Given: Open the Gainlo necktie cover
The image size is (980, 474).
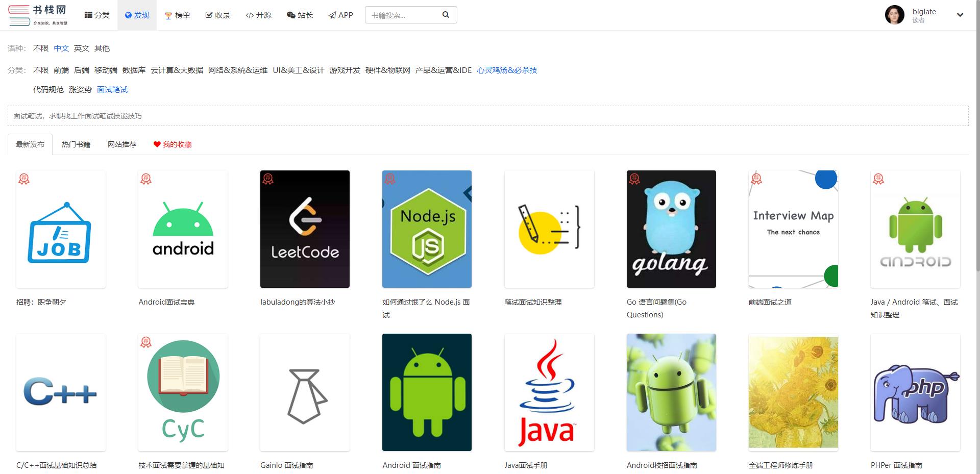Looking at the screenshot, I should pyautogui.click(x=305, y=392).
